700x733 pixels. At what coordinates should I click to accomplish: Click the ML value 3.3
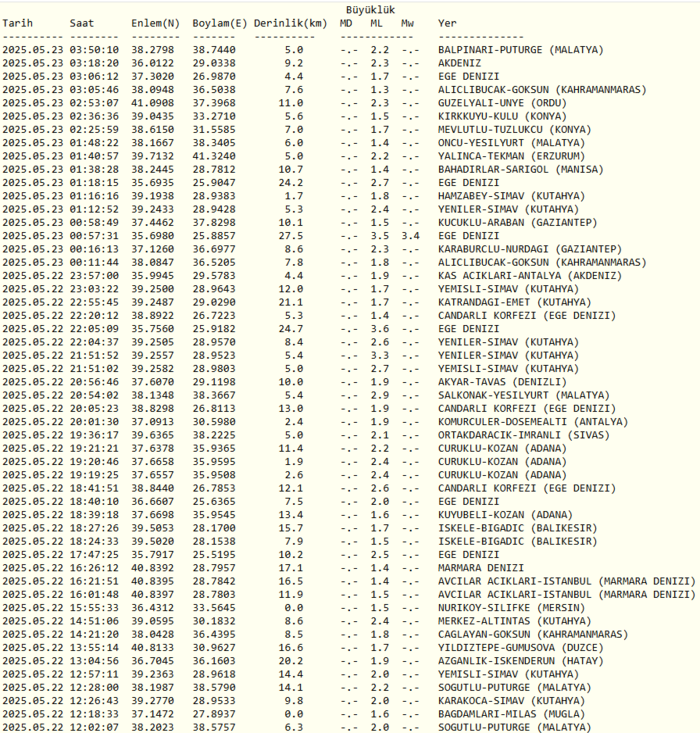click(380, 356)
